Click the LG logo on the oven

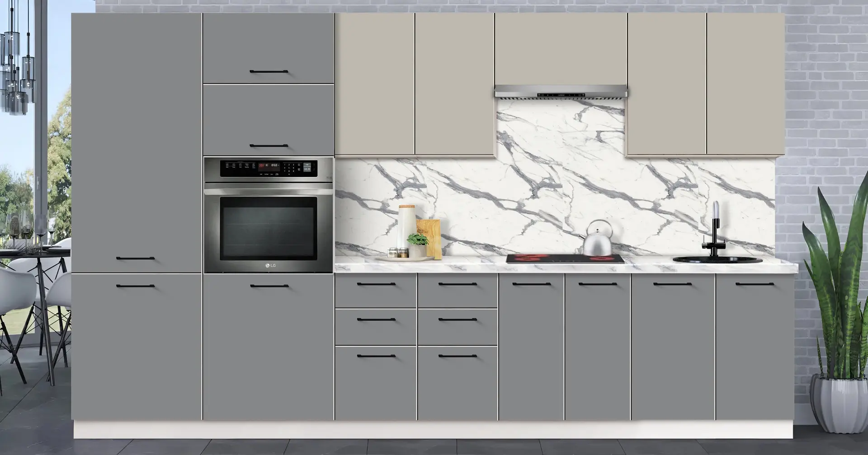pyautogui.click(x=270, y=266)
